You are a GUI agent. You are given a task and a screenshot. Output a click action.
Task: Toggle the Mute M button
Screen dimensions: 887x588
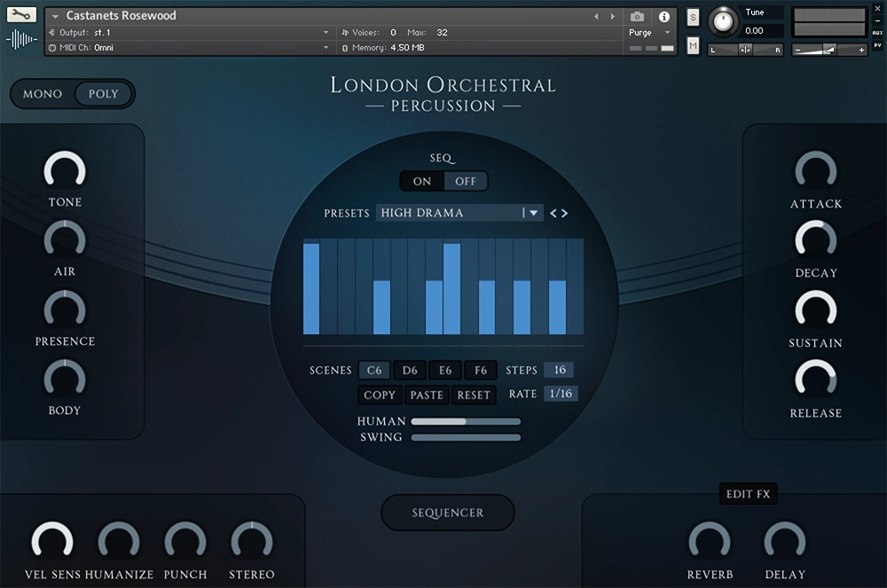(693, 45)
